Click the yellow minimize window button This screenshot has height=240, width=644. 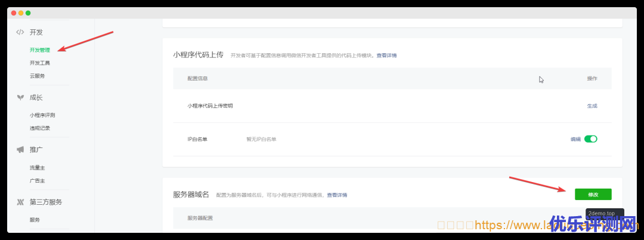[21, 13]
